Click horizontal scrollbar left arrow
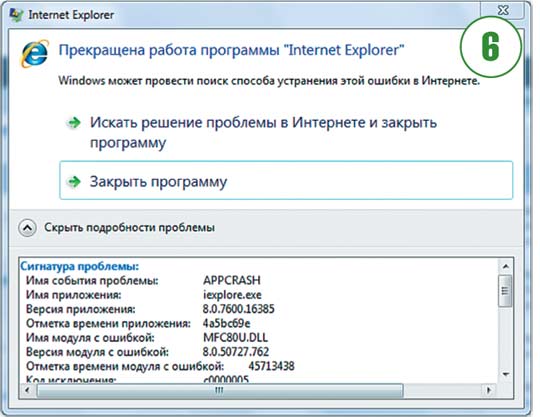The height and width of the screenshot is (417, 540). 28,390
